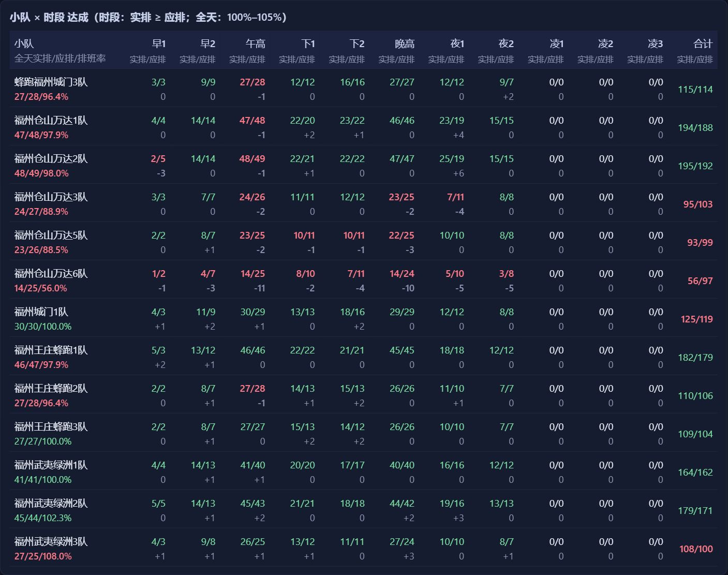Screen dimensions: 728x575
Task: Select 7/11 夜1 cell of 福州仓山万达3队
Action: point(455,197)
